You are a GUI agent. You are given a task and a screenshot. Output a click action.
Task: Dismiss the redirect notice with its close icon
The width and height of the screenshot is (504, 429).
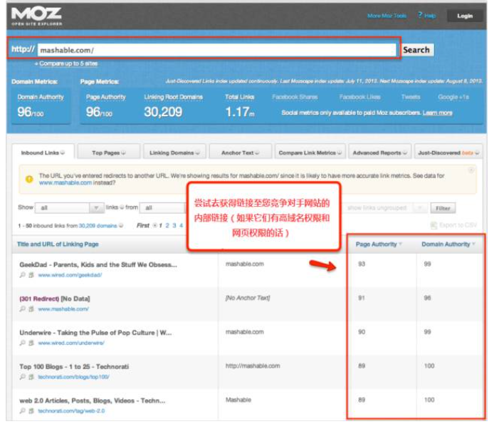(x=471, y=170)
